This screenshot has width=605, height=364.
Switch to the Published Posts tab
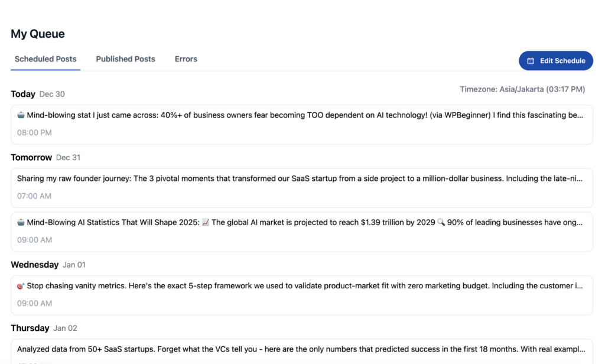[x=125, y=59]
